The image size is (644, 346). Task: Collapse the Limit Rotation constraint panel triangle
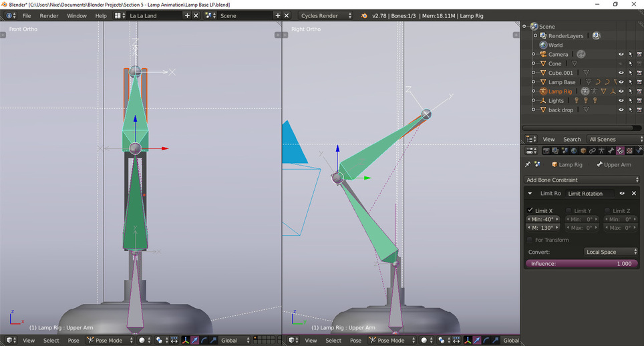coord(530,193)
